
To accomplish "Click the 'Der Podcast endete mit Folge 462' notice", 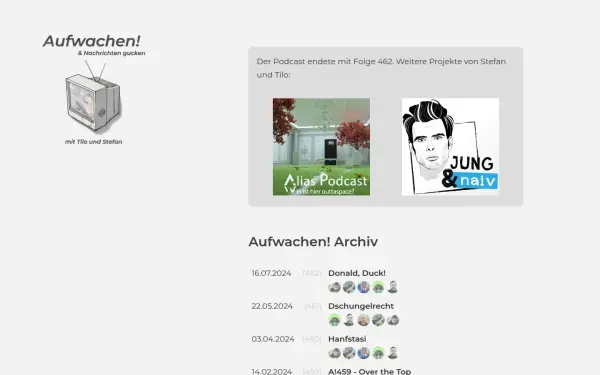I will pyautogui.click(x=381, y=68).
